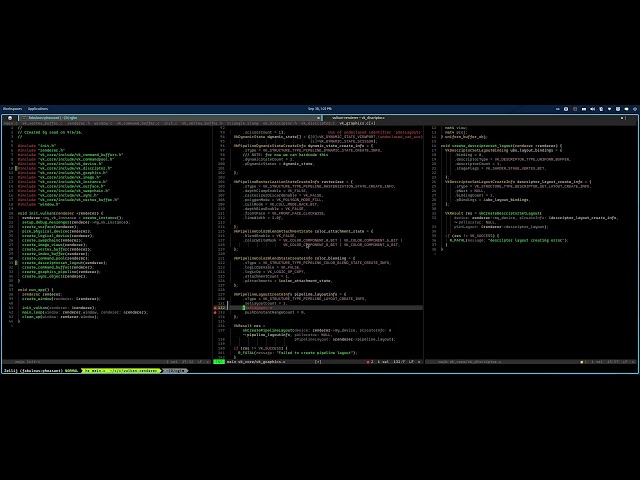Click the yellow warning indicator in right statusline
Viewport: 640px width, 480px height.
click(583, 362)
